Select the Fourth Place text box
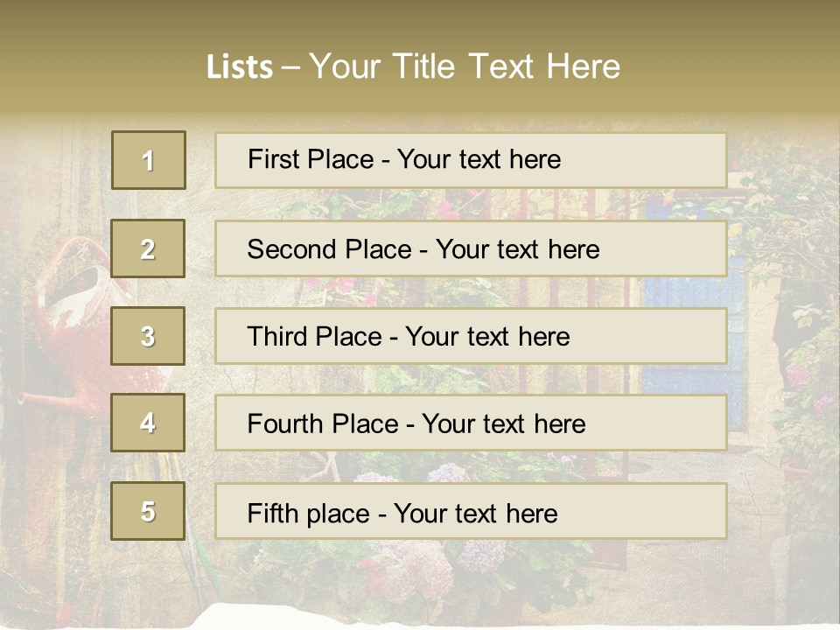Image resolution: width=840 pixels, height=630 pixels. tap(471, 423)
